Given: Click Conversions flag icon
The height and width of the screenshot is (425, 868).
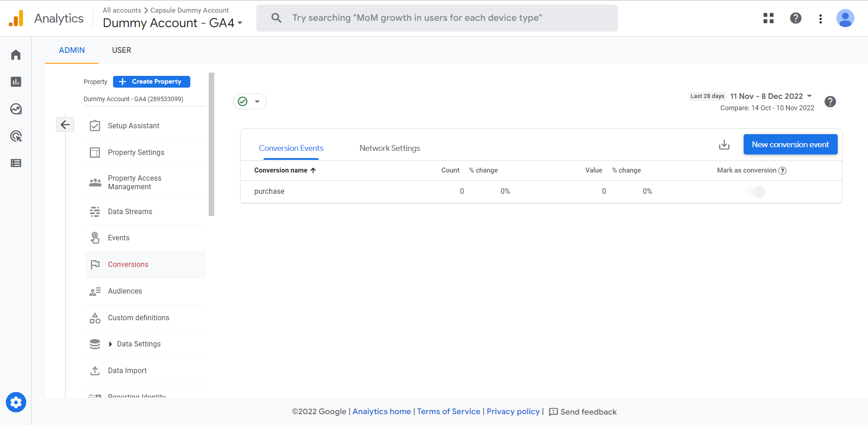Looking at the screenshot, I should (95, 265).
